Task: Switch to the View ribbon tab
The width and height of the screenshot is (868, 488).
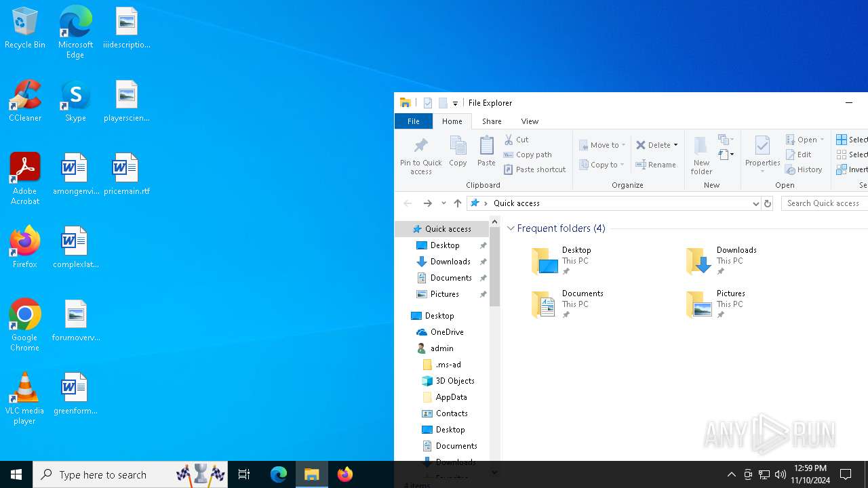Action: (x=530, y=121)
